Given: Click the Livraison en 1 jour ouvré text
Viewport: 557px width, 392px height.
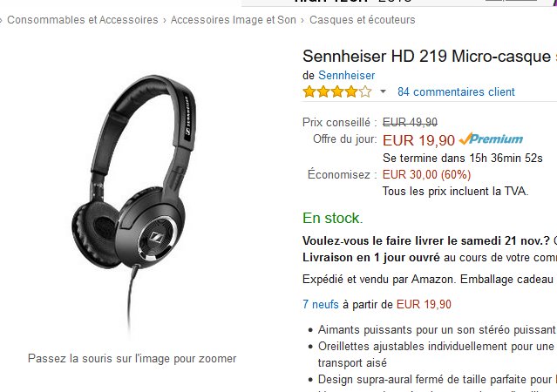Looking at the screenshot, I should tap(370, 258).
